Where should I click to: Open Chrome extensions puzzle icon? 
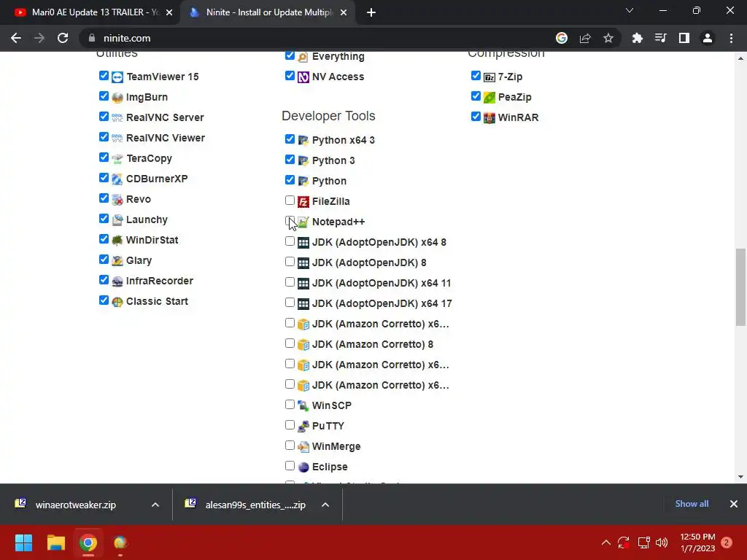(x=637, y=38)
